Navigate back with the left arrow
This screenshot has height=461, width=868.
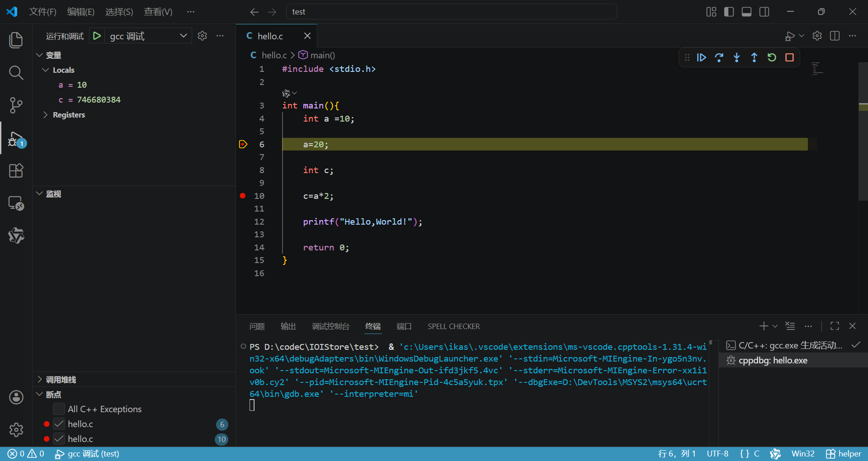[255, 12]
